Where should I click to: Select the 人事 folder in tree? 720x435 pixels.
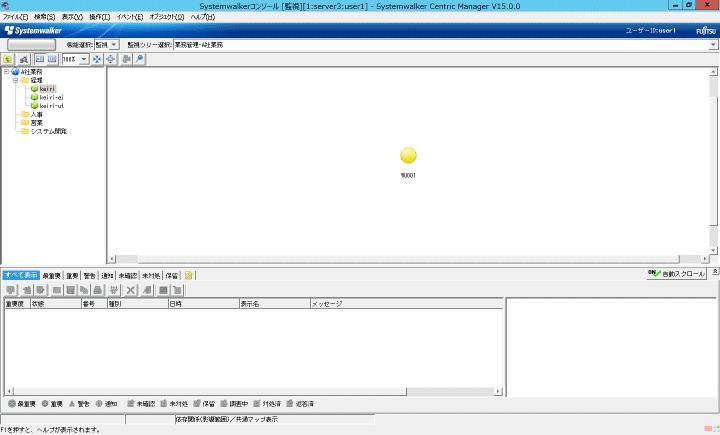click(x=36, y=114)
